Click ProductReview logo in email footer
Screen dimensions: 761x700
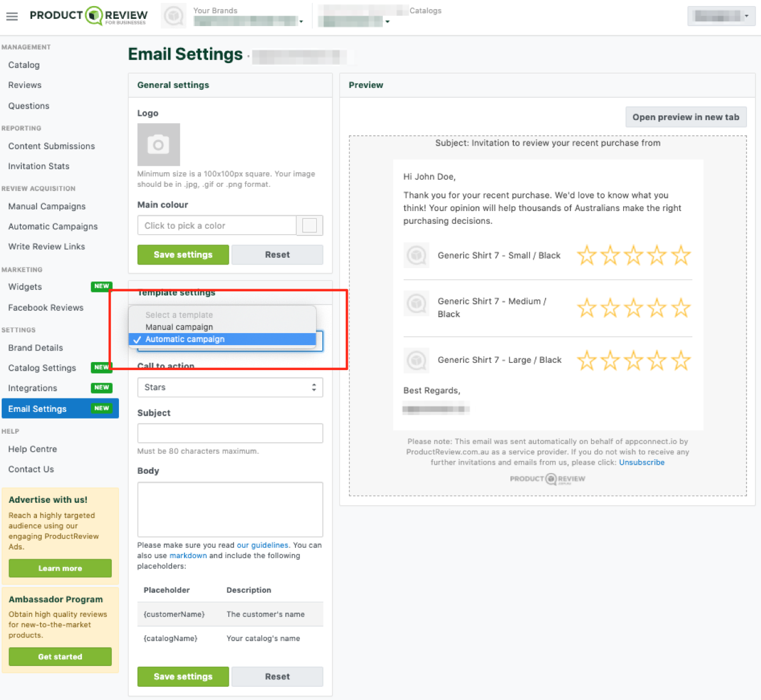(547, 479)
